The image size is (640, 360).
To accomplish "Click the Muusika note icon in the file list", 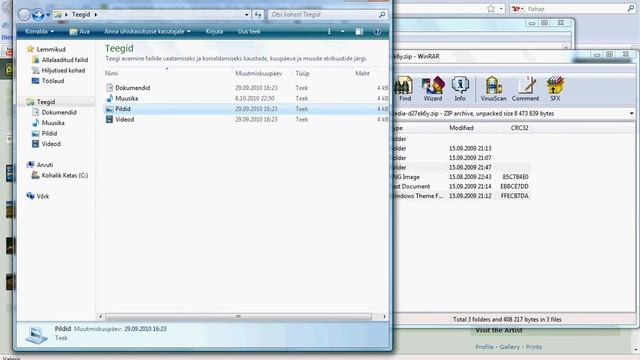I will coord(109,98).
